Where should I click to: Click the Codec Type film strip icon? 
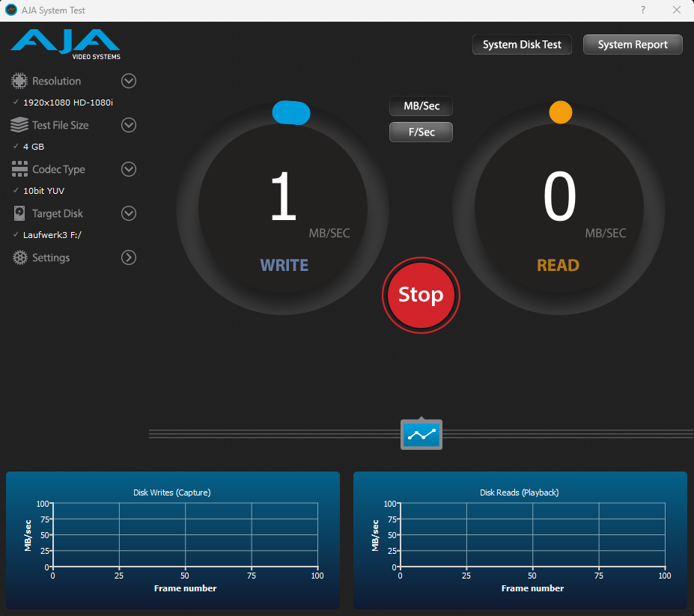click(19, 169)
